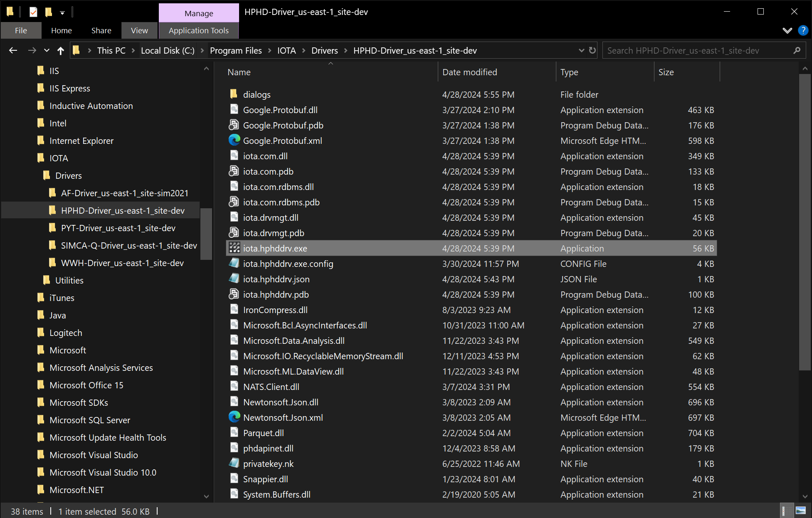Click the Manage contextual tab

pos(199,13)
